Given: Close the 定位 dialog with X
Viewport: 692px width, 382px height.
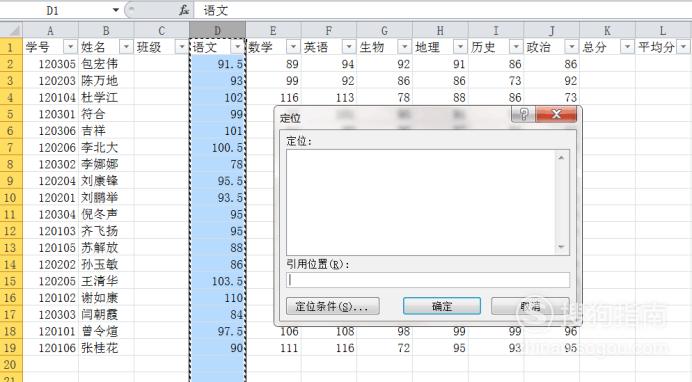Looking at the screenshot, I should pos(556,115).
